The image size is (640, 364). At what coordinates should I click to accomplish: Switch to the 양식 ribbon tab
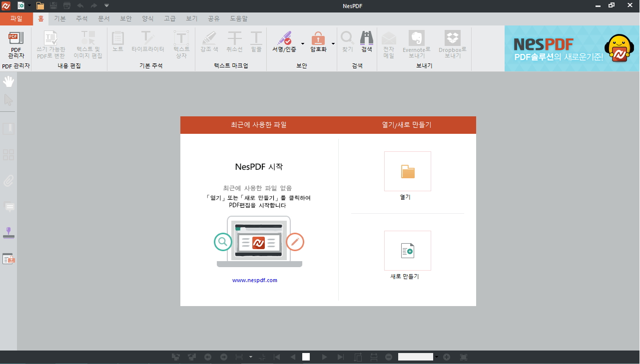click(x=147, y=19)
